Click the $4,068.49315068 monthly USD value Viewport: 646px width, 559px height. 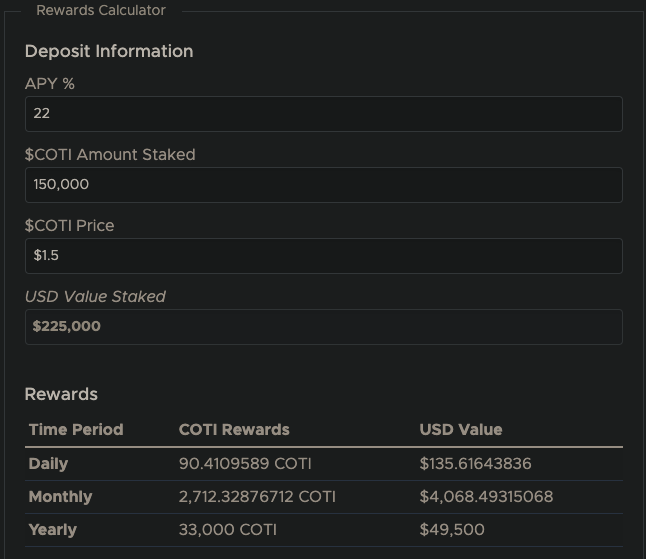pos(486,497)
